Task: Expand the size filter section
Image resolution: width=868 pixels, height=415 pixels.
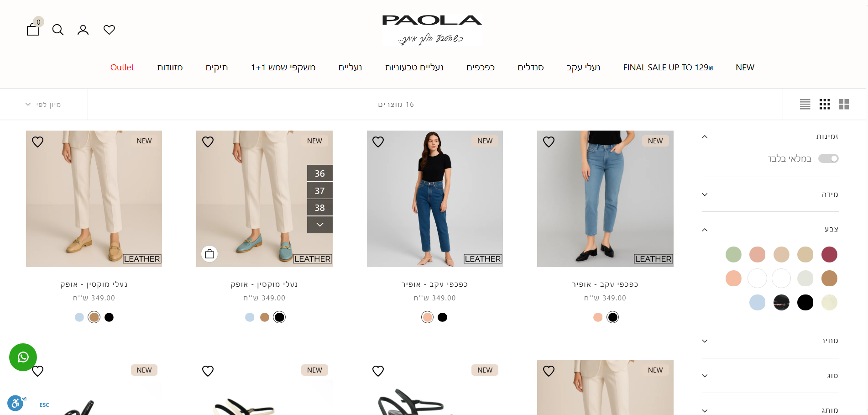Action: [x=770, y=194]
